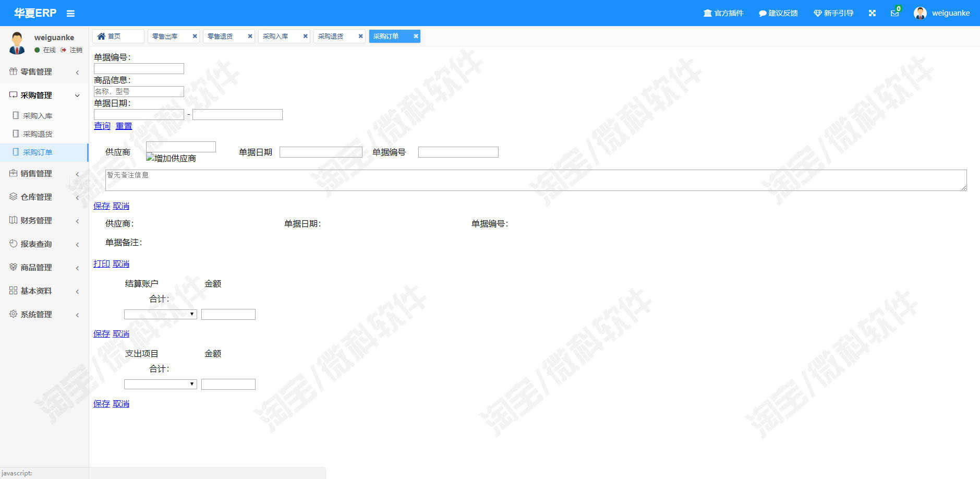Screen dimensions: 980x479
Task: Open the 官方插件 link in header
Action: [723, 13]
